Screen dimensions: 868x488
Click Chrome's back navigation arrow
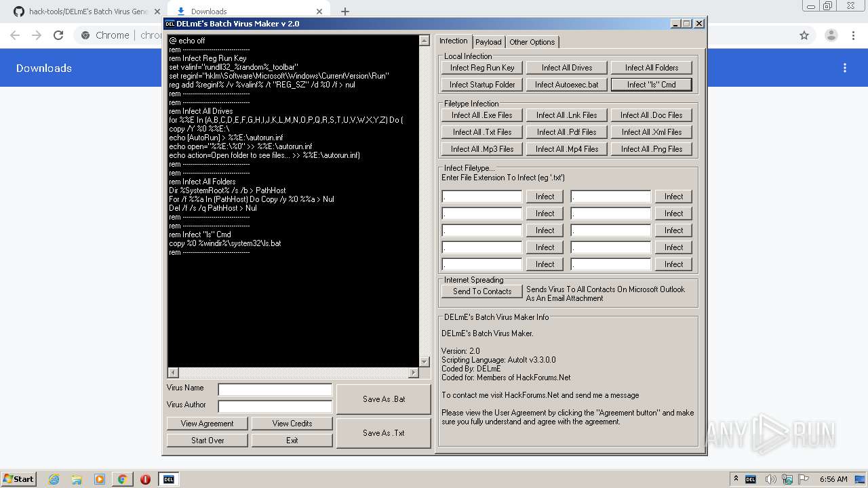click(x=15, y=35)
